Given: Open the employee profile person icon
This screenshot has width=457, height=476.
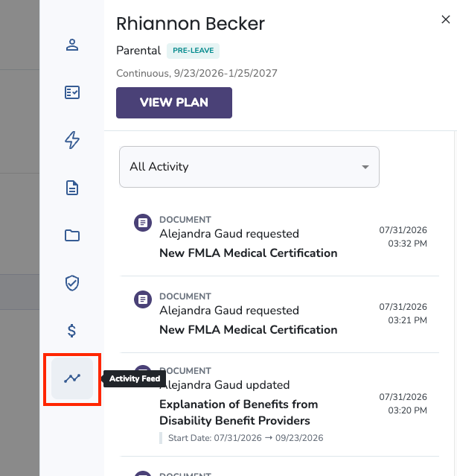Looking at the screenshot, I should pyautogui.click(x=72, y=45).
